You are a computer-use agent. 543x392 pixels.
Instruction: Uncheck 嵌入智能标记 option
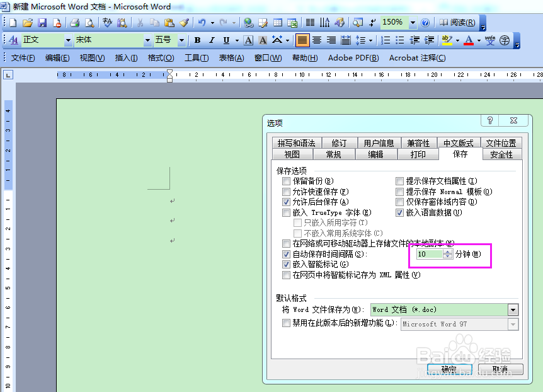click(286, 265)
